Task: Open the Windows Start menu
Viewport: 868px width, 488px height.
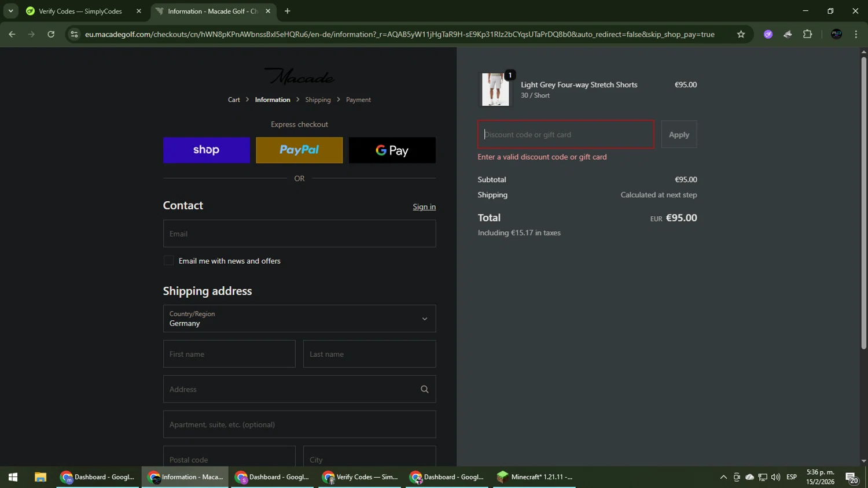Action: tap(13, 477)
